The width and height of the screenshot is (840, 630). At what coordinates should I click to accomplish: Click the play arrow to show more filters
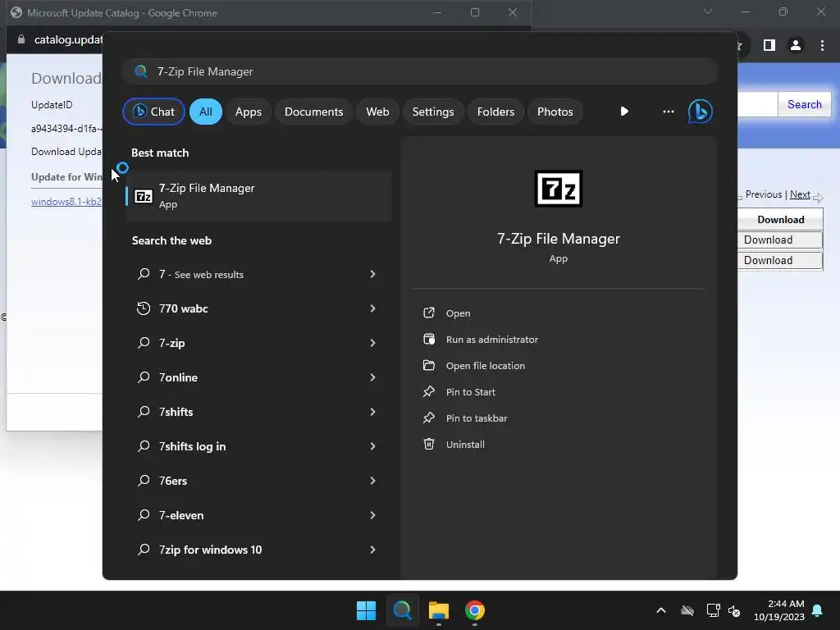click(624, 112)
